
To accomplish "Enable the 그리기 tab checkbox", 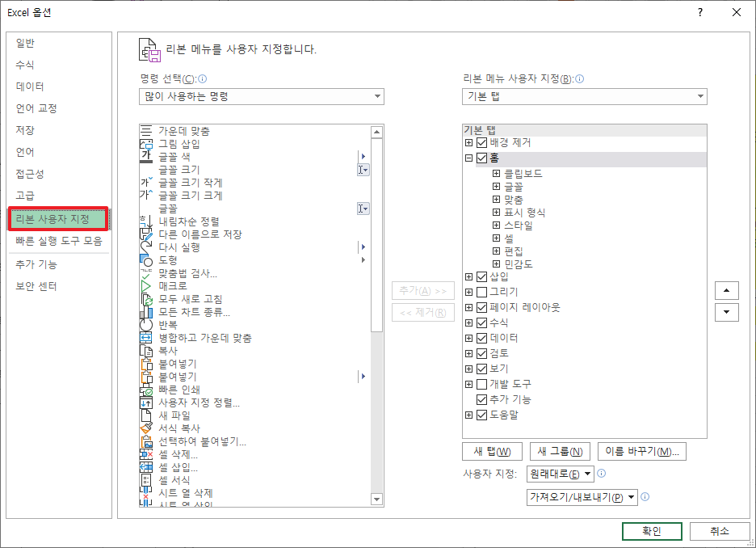I will pos(481,292).
